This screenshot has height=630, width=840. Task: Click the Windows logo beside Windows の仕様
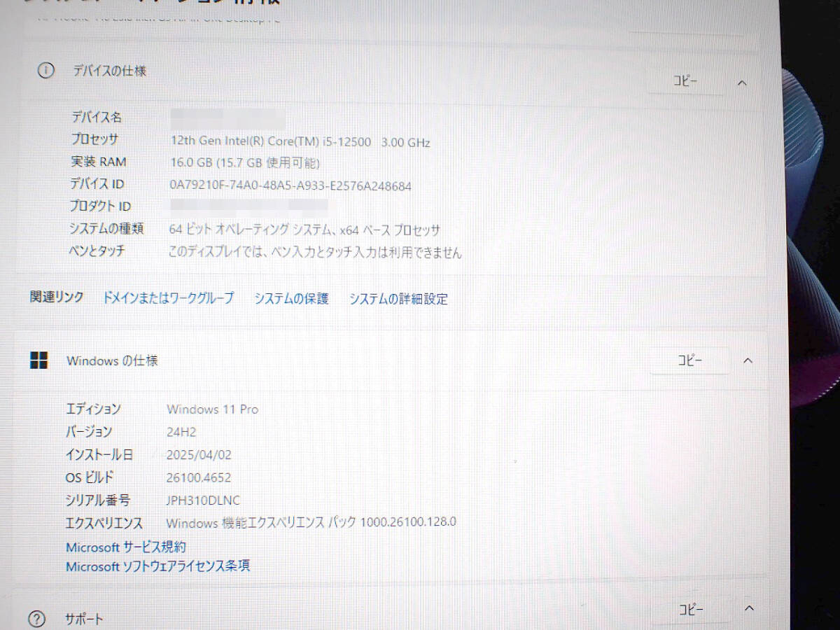point(38,360)
